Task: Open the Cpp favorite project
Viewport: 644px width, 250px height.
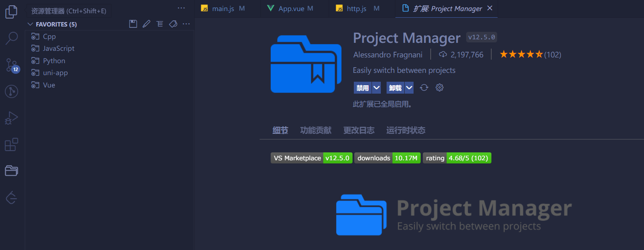Action: [109, 36]
